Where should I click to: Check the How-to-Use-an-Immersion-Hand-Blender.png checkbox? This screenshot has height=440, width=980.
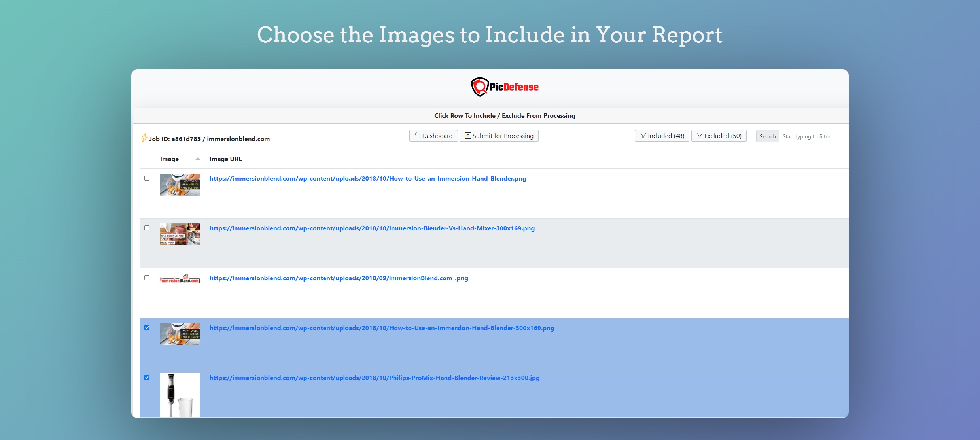click(147, 178)
